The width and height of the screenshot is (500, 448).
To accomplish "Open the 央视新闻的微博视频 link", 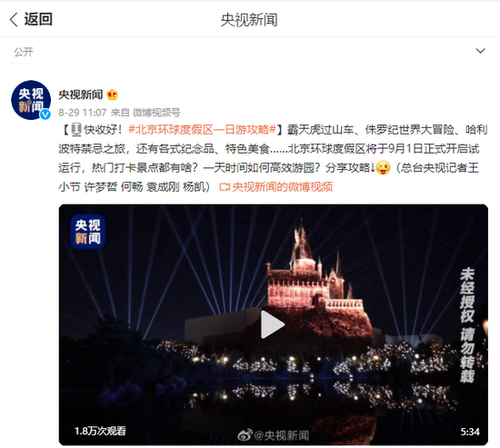I will pos(282,187).
